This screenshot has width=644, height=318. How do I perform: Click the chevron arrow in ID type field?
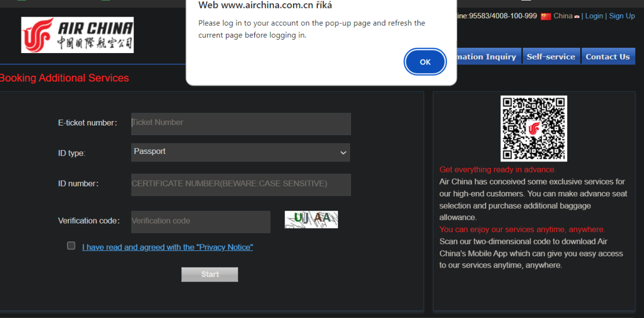343,153
